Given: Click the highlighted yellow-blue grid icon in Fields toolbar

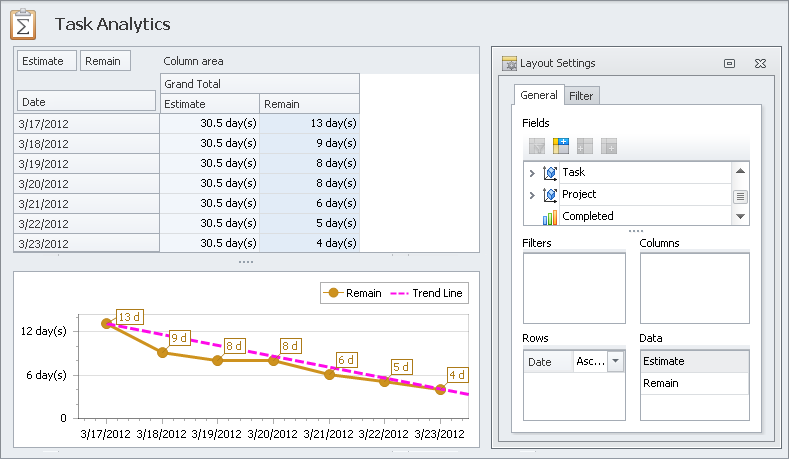Looking at the screenshot, I should [560, 146].
